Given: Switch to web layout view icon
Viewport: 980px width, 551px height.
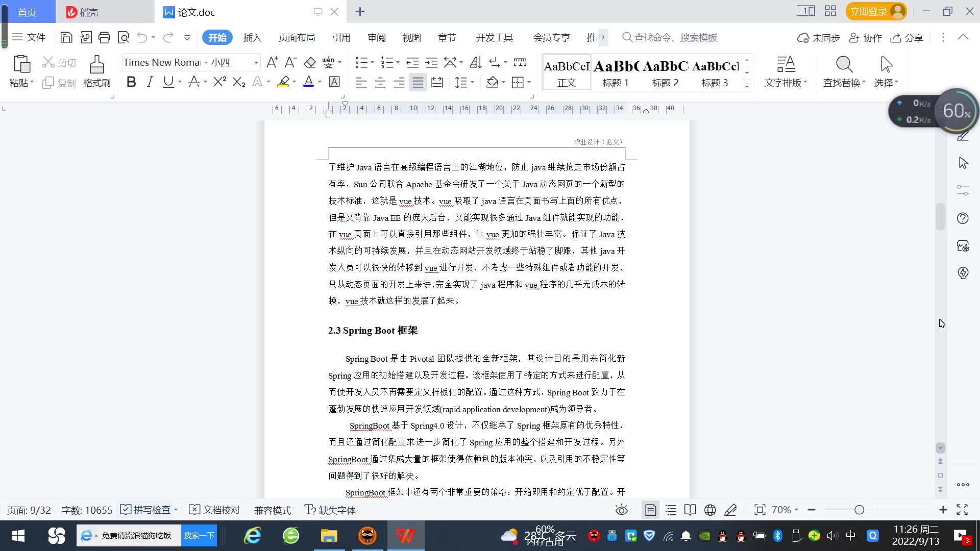Looking at the screenshot, I should pos(709,510).
